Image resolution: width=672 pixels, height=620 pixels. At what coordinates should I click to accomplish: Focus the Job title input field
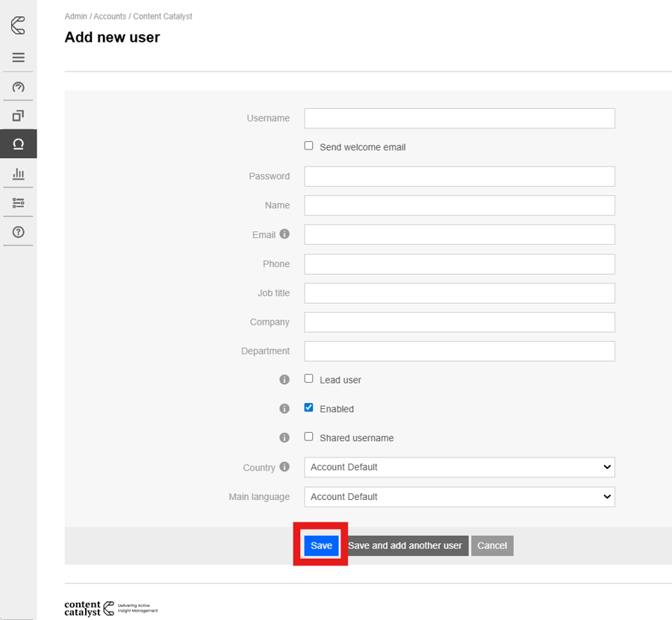click(x=459, y=293)
